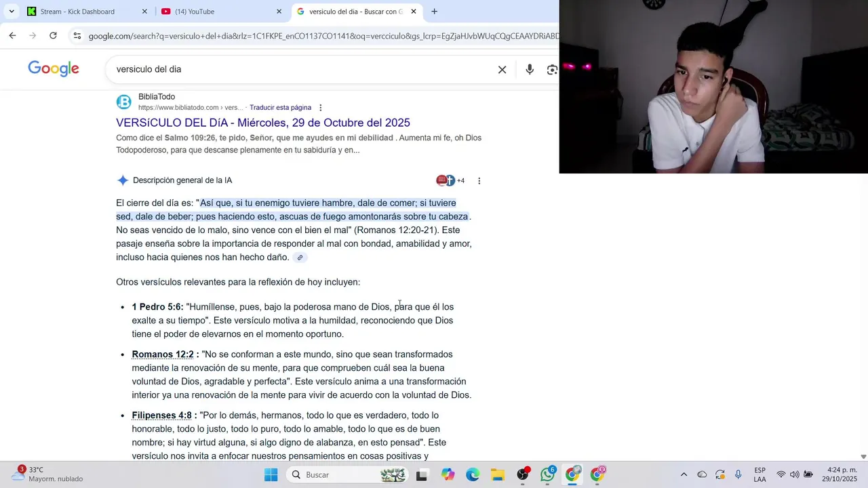The image size is (868, 488).
Task: Open more options for BibliaTodo result
Action: tap(321, 108)
